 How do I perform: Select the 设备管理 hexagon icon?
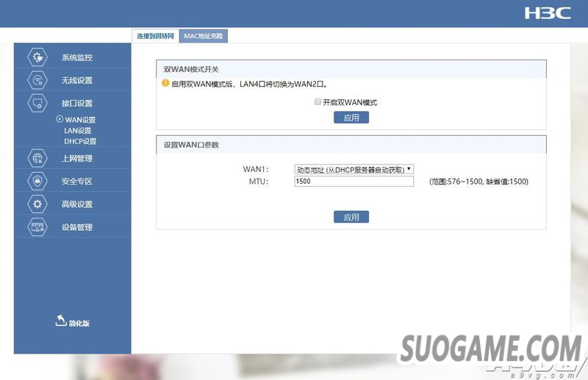coord(37,226)
